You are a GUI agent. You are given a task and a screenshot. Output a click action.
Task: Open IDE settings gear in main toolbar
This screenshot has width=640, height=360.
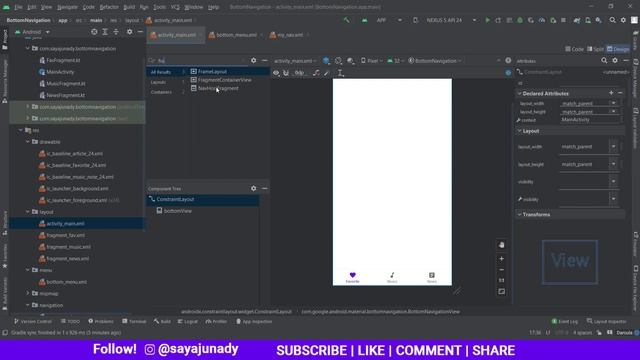(x=623, y=20)
